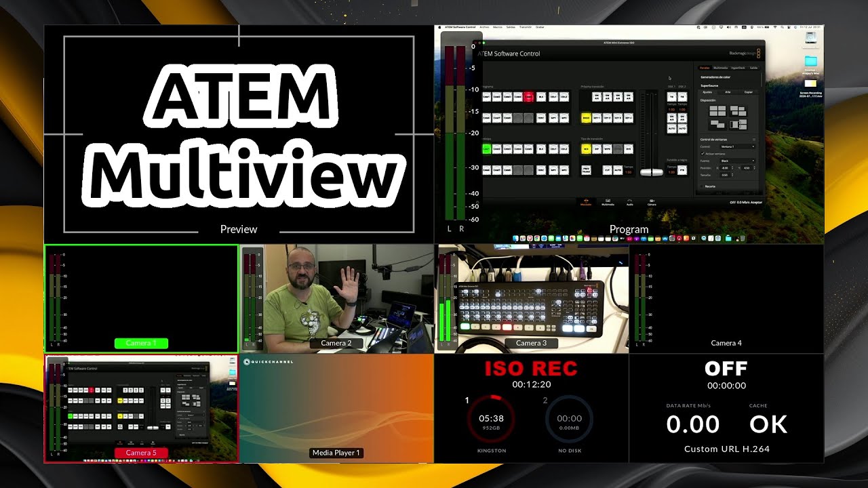
Task: Choose the two overlapping boxes SuperSource layout
Action: tap(717, 125)
